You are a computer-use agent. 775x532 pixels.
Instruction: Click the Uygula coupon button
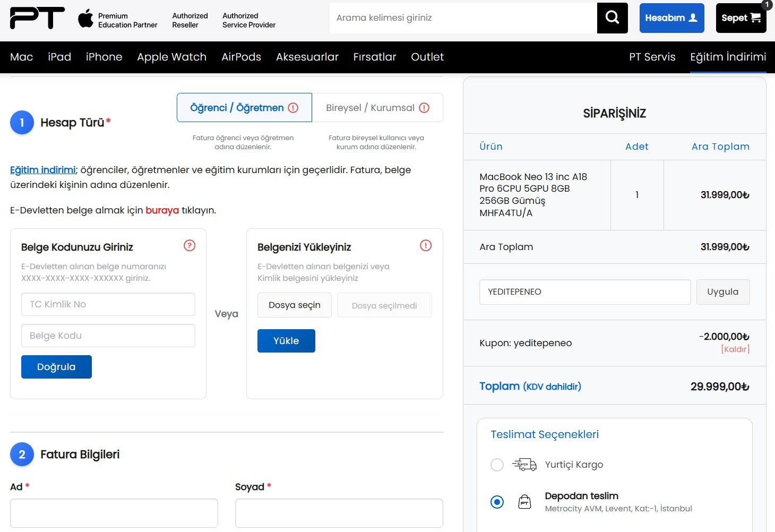[723, 292]
